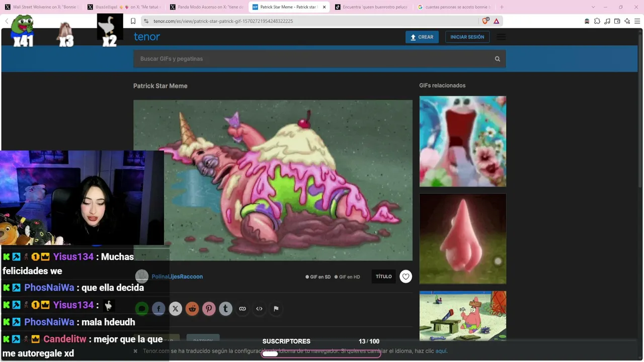Open the tab search dropdown arrow

[593, 7]
